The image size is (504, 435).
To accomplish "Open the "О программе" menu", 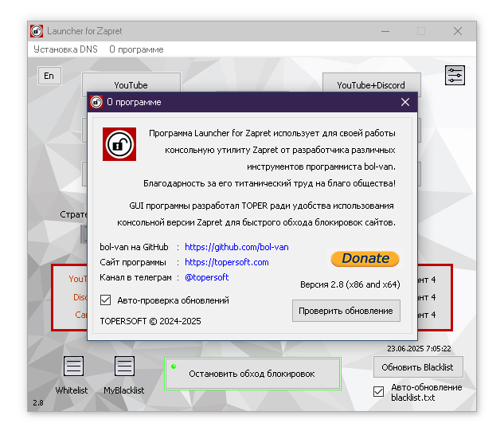I will tap(136, 49).
